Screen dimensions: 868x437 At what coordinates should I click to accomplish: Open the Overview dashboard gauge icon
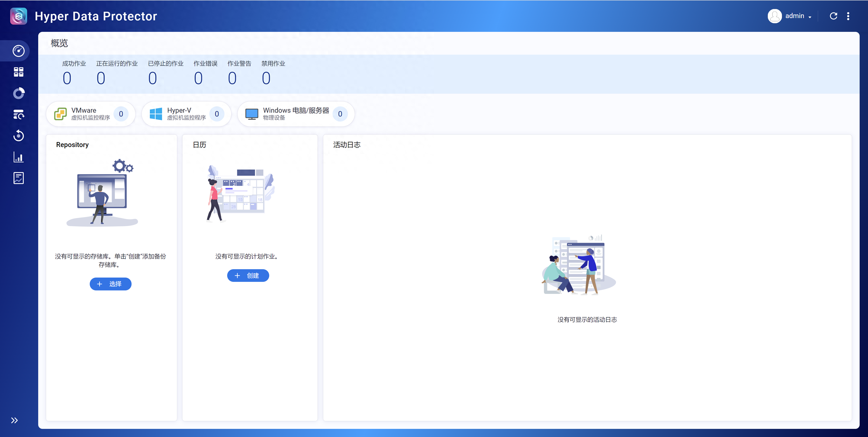[x=19, y=51]
